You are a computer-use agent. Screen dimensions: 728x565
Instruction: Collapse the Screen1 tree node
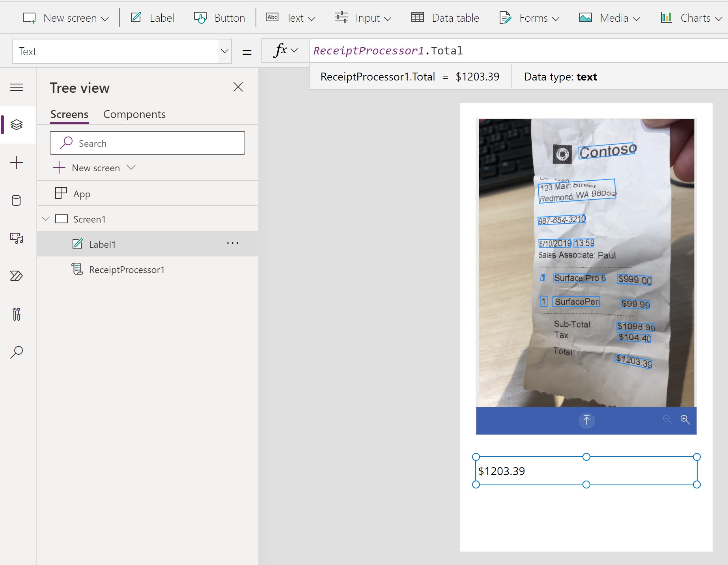point(45,219)
